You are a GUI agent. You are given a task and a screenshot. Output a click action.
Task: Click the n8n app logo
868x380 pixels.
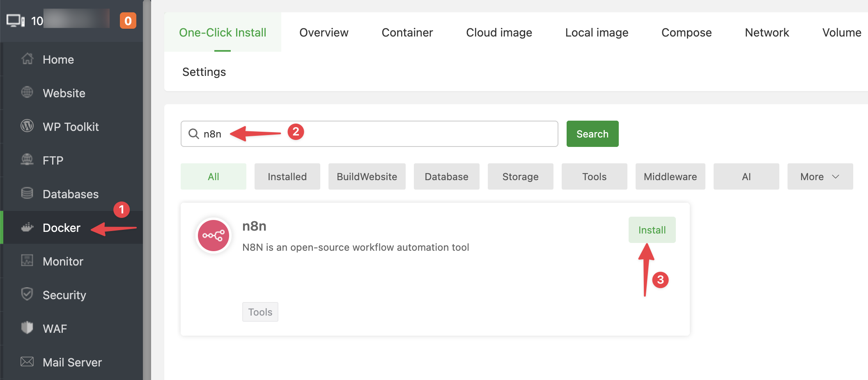click(x=214, y=236)
